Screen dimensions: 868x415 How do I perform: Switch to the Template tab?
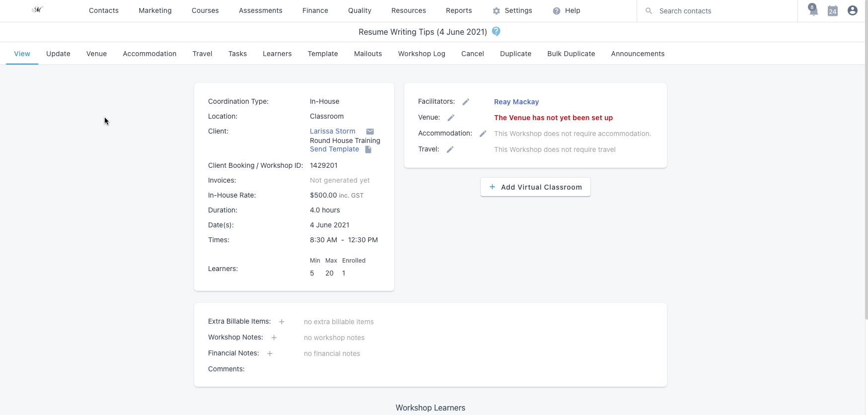[323, 54]
